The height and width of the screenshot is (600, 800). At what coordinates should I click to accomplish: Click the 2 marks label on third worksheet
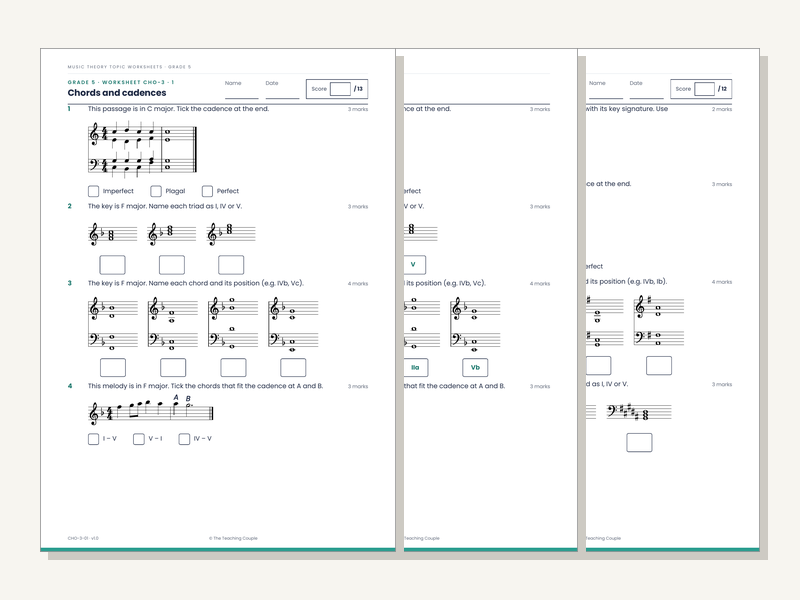tap(722, 109)
